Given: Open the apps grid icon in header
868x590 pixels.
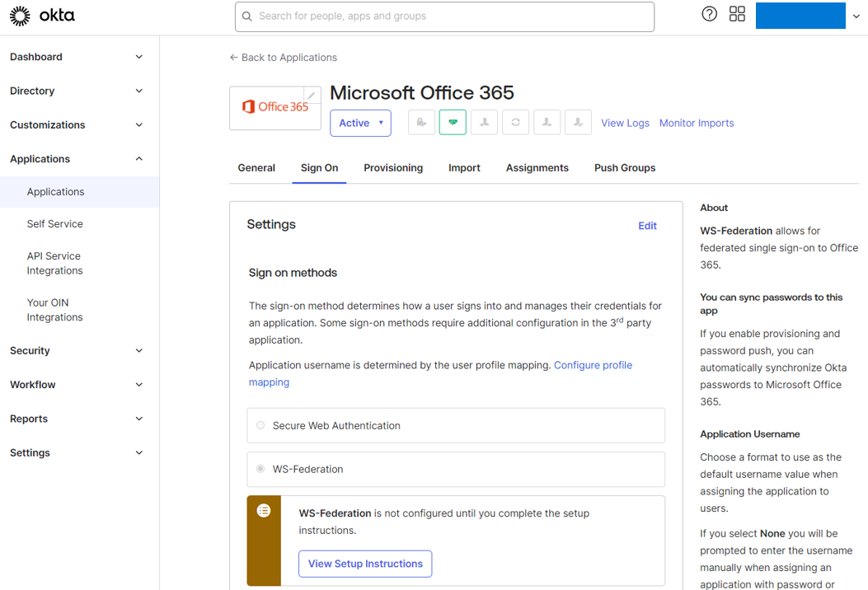Looking at the screenshot, I should coord(738,14).
